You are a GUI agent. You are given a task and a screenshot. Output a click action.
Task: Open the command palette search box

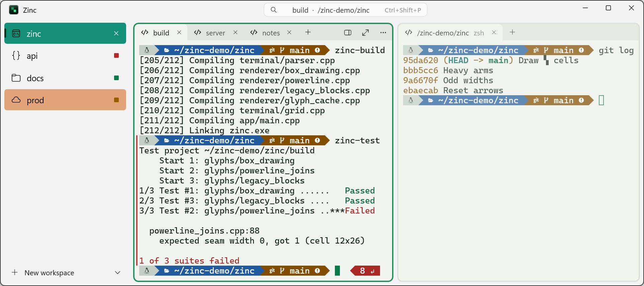345,10
